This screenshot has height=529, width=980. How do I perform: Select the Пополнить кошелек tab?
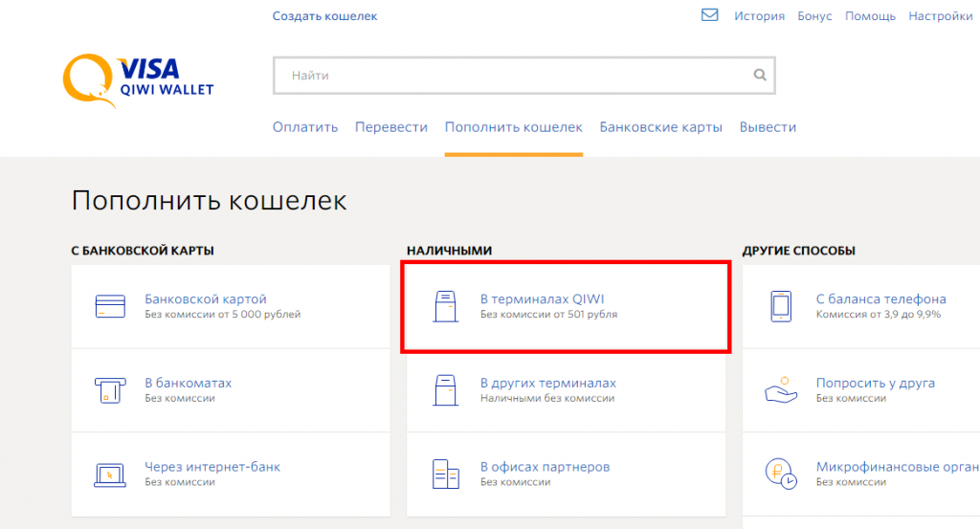click(514, 127)
